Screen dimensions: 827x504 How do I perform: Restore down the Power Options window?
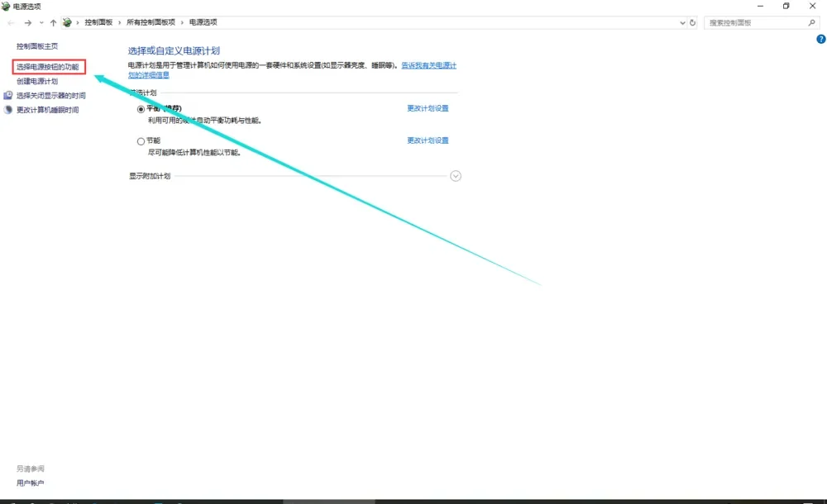[786, 6]
